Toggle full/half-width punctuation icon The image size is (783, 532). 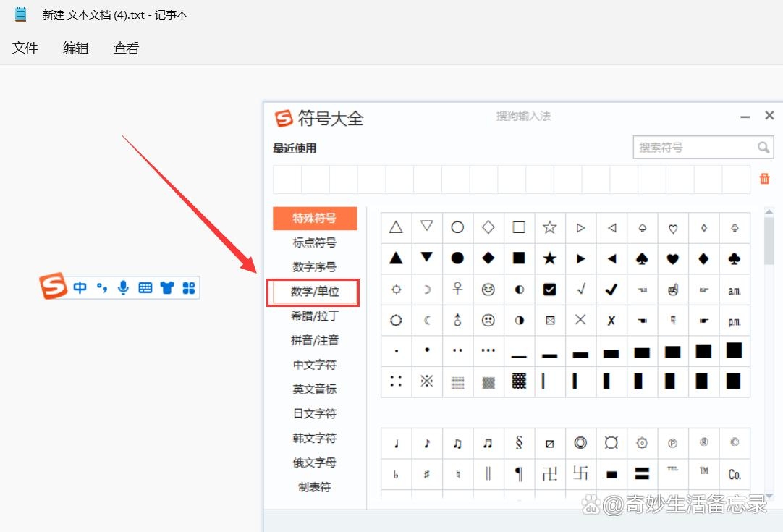pos(101,287)
